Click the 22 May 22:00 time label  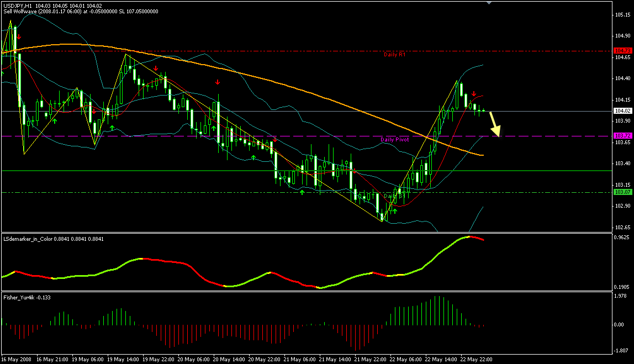(482, 359)
